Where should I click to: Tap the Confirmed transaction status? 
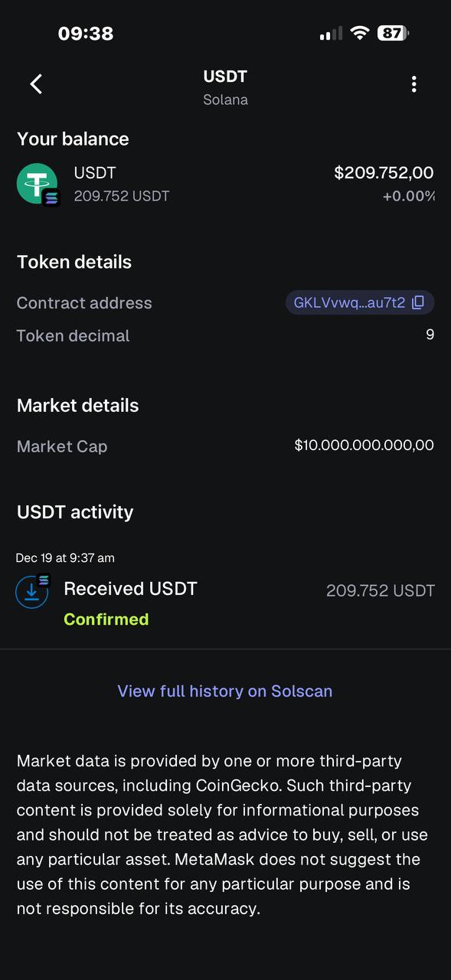click(x=106, y=619)
